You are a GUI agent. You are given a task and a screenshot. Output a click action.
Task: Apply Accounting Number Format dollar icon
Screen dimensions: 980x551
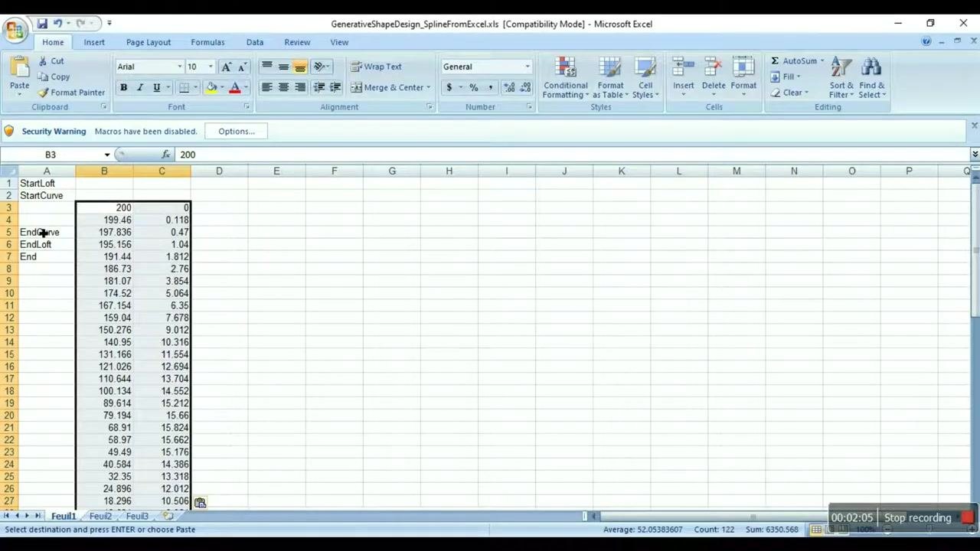pyautogui.click(x=449, y=88)
